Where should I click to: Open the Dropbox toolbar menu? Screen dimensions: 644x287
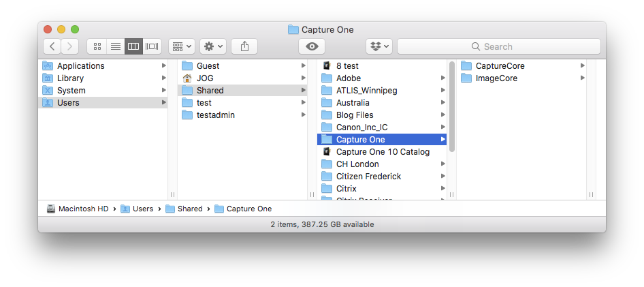click(x=379, y=46)
